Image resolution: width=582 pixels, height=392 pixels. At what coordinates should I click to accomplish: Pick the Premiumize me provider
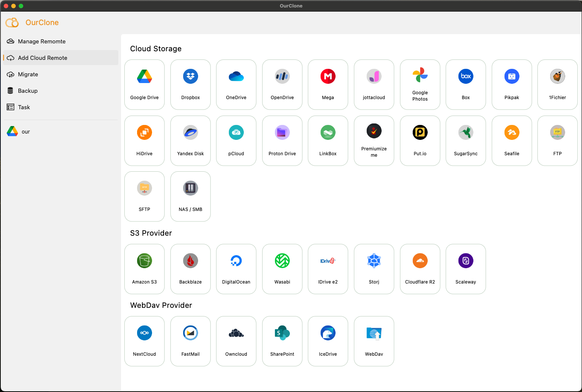coord(374,141)
